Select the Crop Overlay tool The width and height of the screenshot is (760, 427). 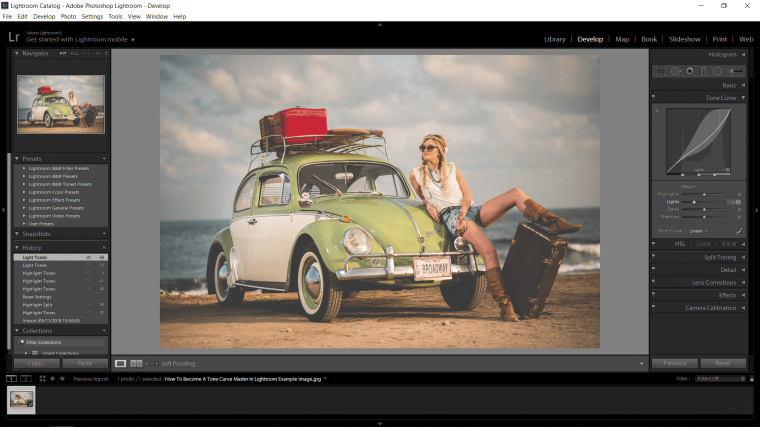661,71
